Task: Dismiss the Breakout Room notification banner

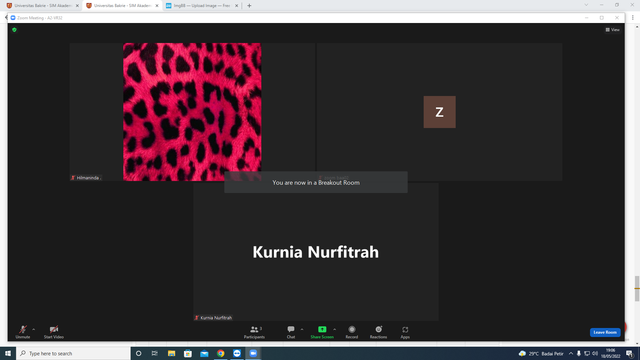Action: coord(316,182)
